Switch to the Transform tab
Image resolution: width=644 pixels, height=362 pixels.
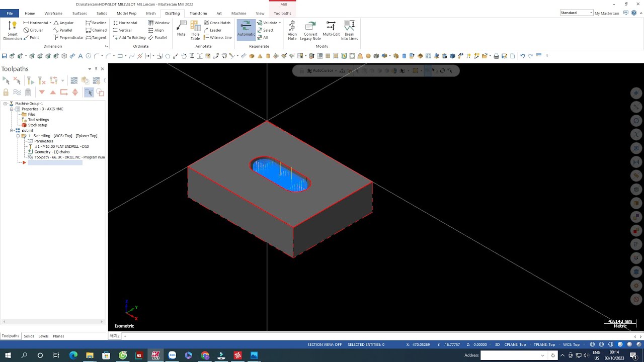pos(198,13)
